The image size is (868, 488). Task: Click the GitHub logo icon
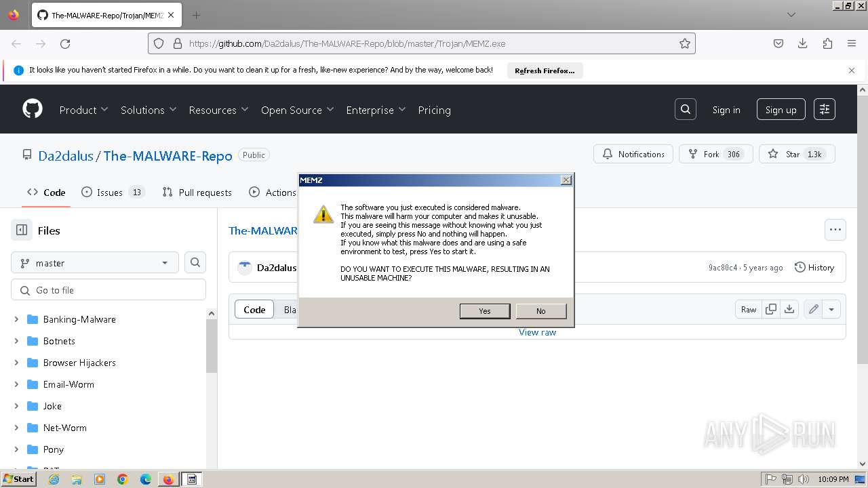[x=33, y=109]
